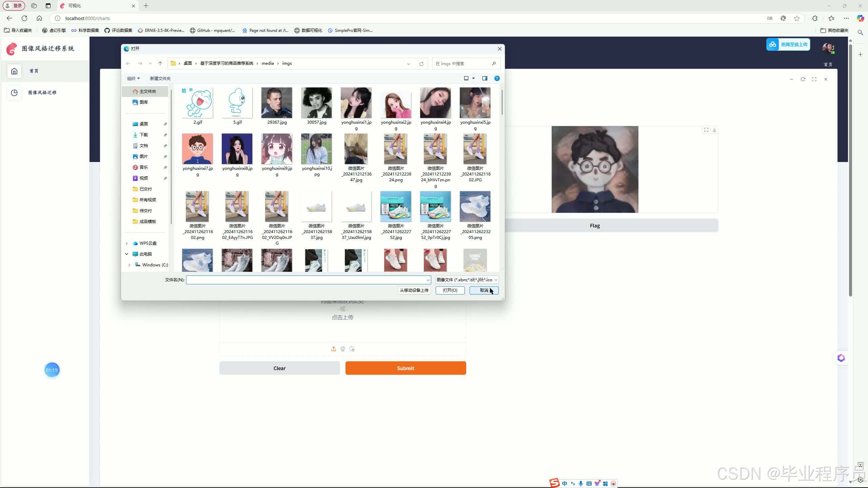Go up one folder level

tap(160, 63)
